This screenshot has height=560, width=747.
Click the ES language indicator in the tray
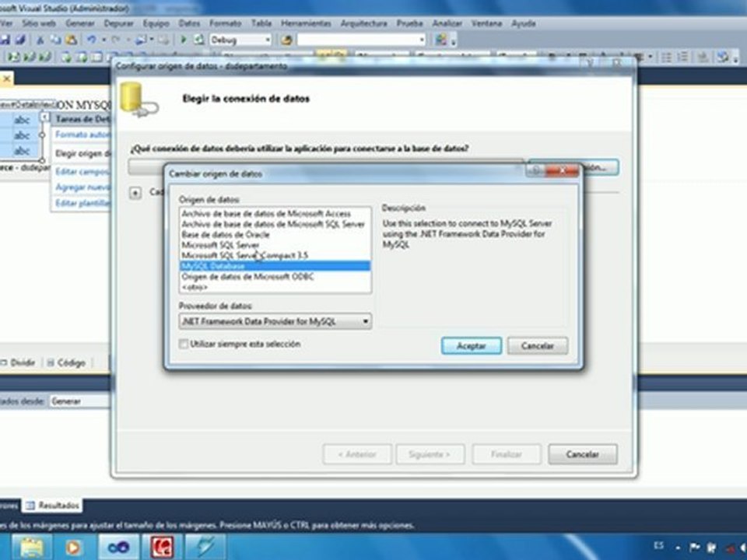(659, 546)
